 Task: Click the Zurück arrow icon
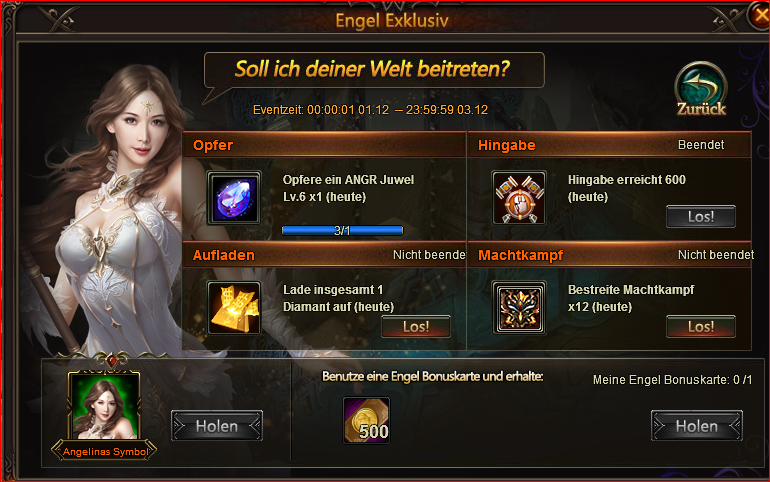pos(701,88)
